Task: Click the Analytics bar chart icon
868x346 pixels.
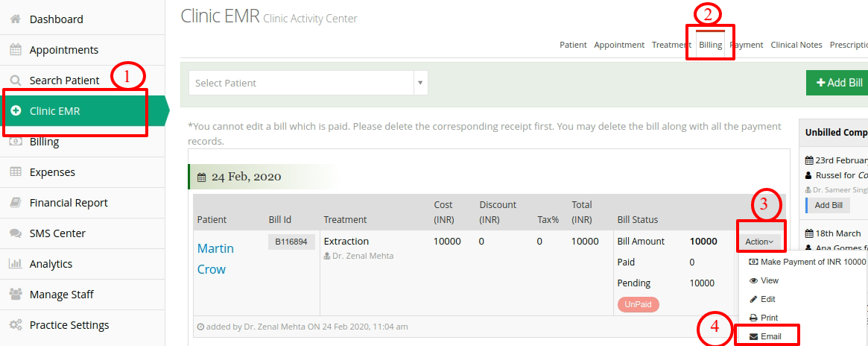Action: coord(16,264)
